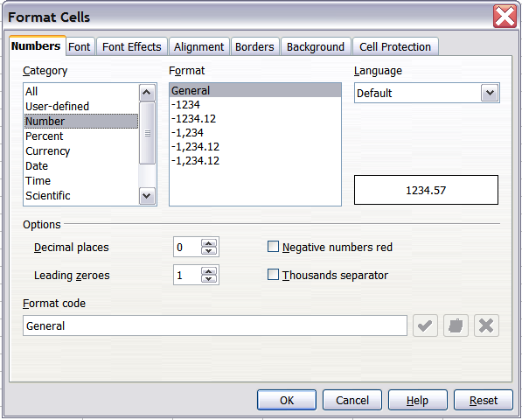Click Category list scroll down arrow

click(x=147, y=196)
